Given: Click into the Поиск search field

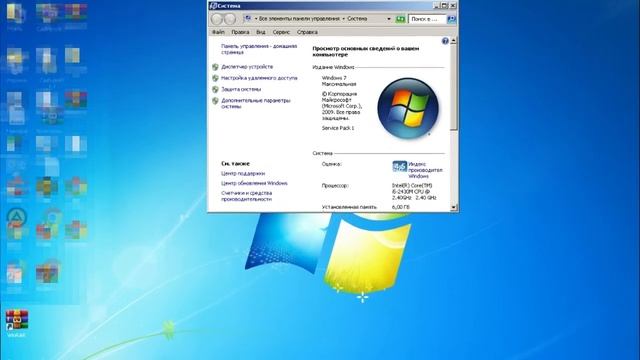Looking at the screenshot, I should tap(427, 19).
